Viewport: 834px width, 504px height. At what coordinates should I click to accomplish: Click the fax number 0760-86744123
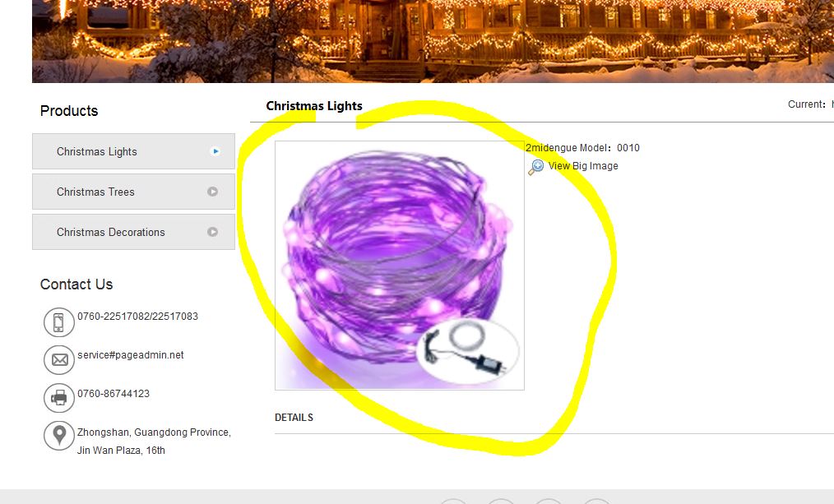click(114, 394)
